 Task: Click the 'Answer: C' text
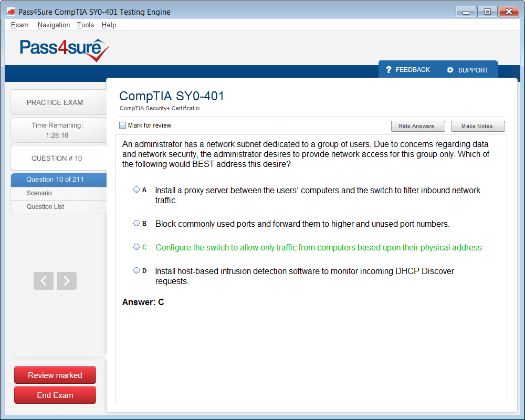143,302
